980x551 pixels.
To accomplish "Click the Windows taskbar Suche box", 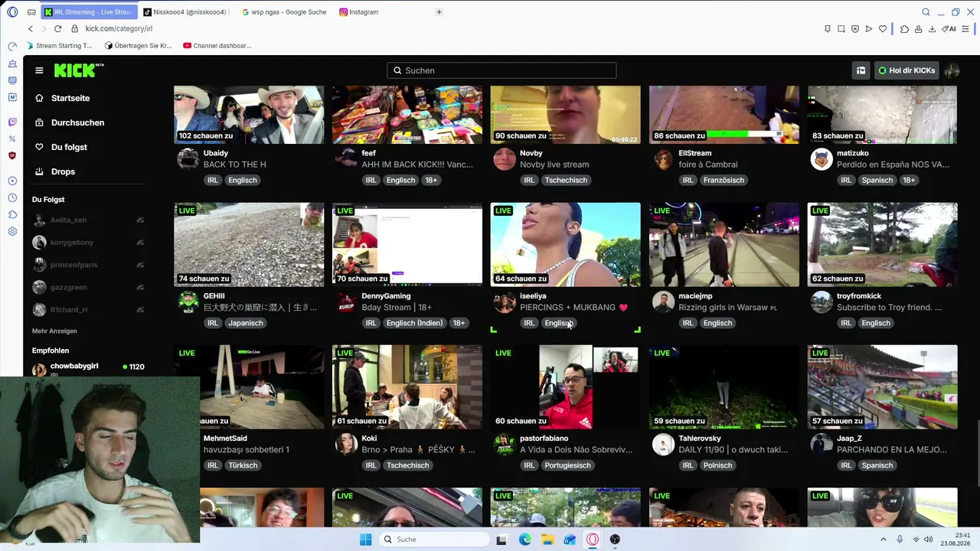I will pos(435,540).
